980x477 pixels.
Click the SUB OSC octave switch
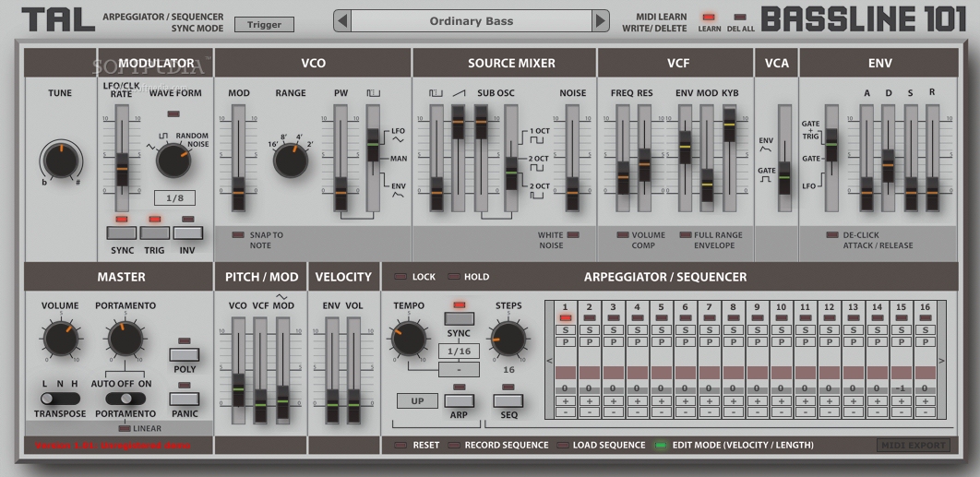[511, 173]
